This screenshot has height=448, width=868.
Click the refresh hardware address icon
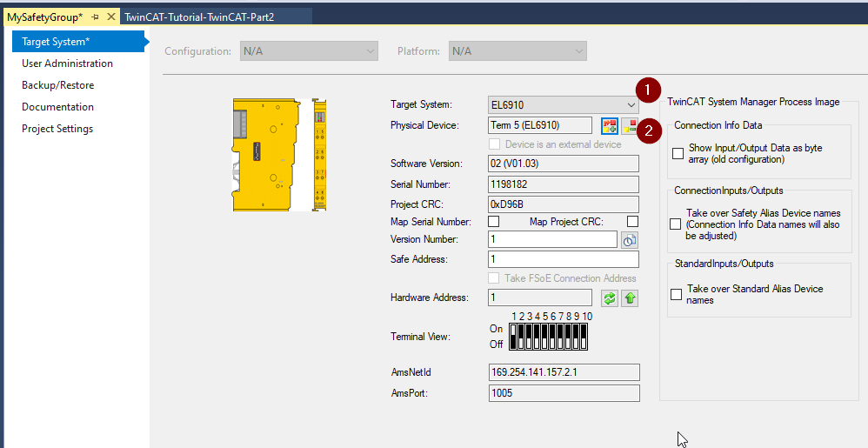tap(610, 298)
